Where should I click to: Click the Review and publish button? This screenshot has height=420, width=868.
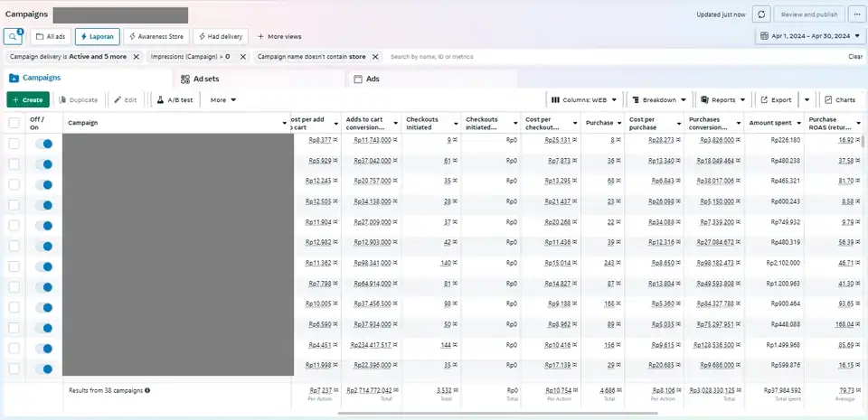[809, 14]
